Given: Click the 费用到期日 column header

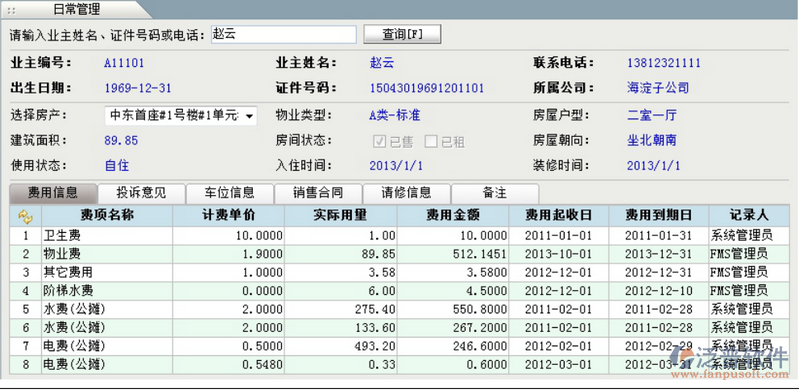Looking at the screenshot, I should click(x=658, y=216).
